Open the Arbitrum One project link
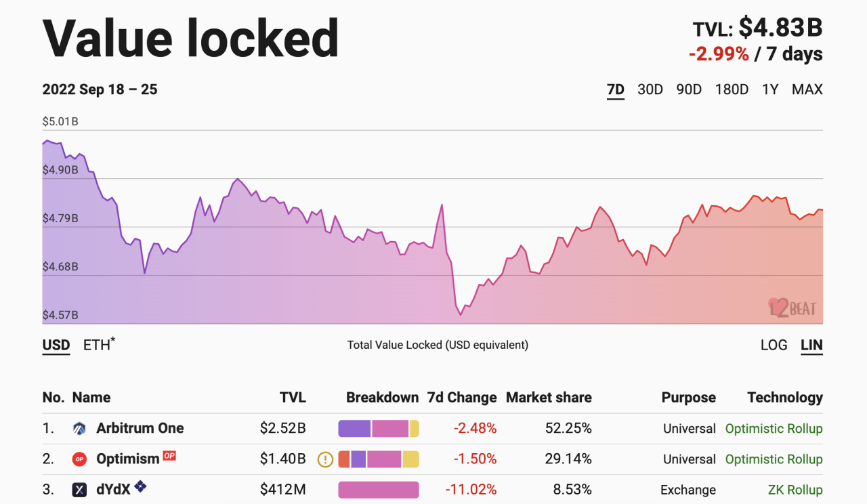 [x=140, y=428]
